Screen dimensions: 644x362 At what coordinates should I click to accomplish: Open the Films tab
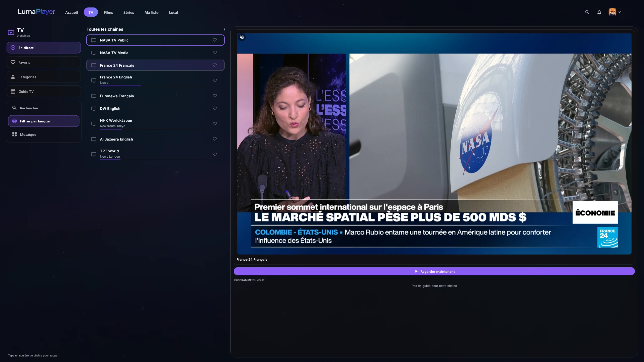(108, 12)
